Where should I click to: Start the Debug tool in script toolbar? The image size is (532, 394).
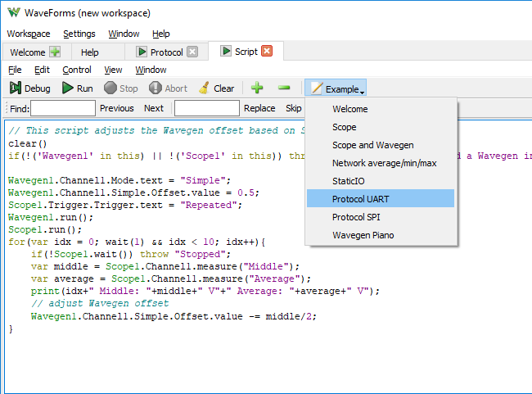click(x=29, y=88)
